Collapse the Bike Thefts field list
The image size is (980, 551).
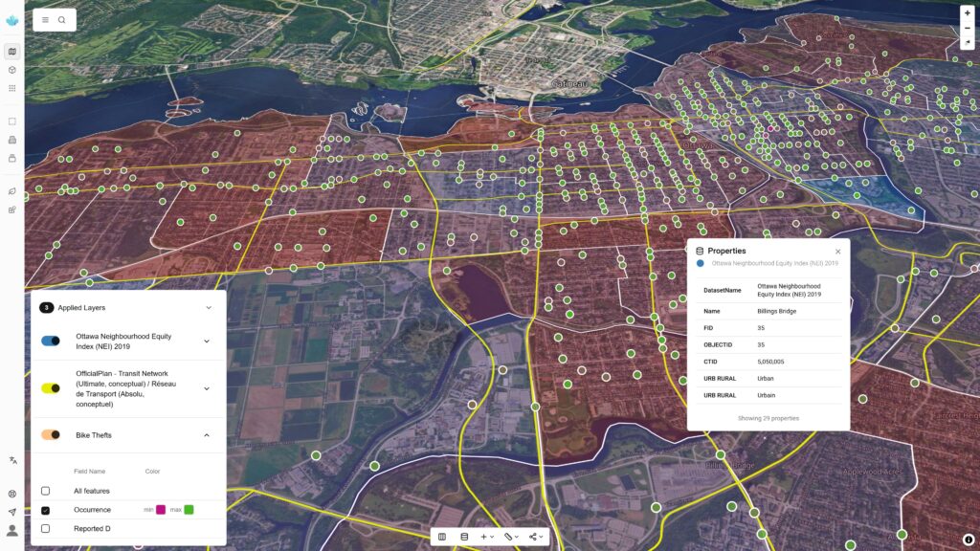[206, 435]
